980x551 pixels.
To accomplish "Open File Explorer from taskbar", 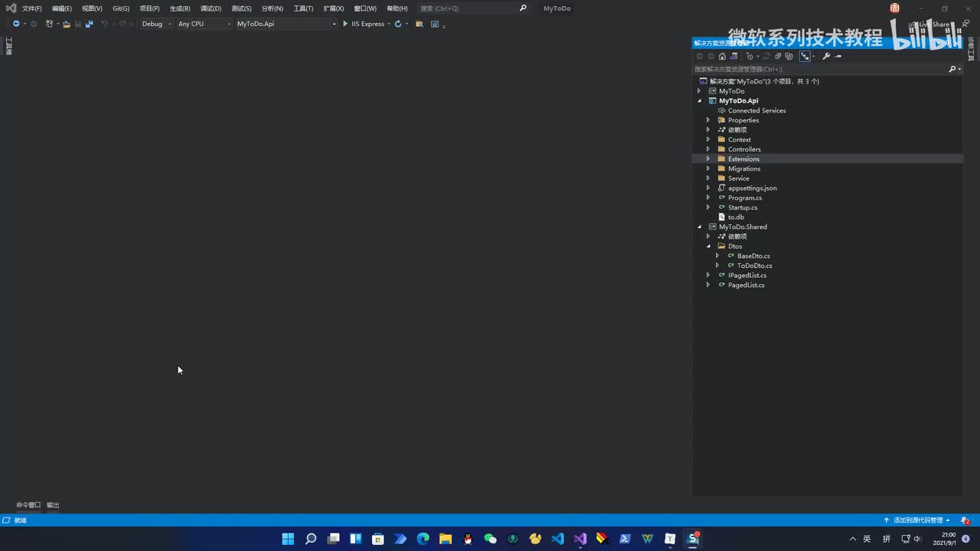I will pos(446,539).
